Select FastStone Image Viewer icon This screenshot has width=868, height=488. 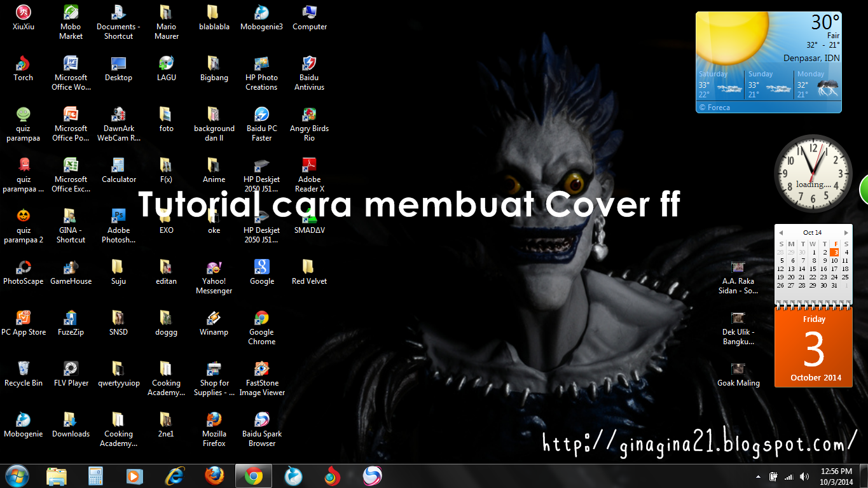click(261, 378)
